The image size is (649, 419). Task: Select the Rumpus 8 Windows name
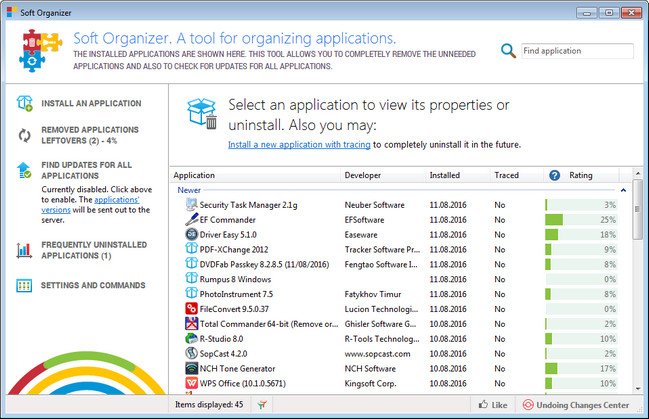point(235,279)
